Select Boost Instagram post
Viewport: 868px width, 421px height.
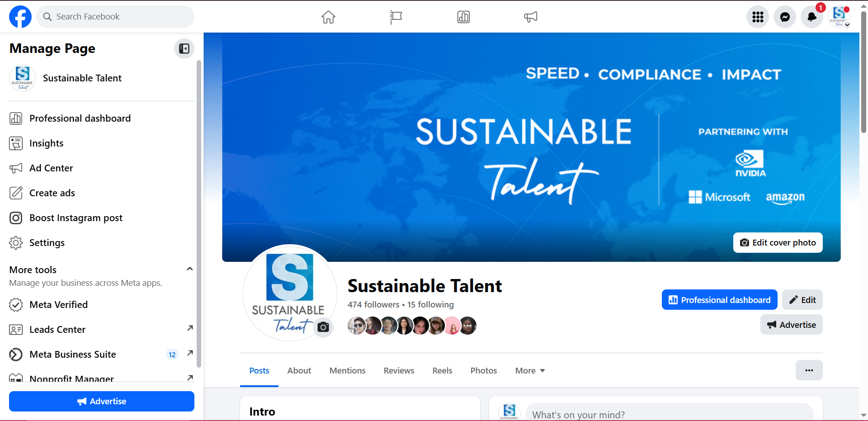pos(102,218)
